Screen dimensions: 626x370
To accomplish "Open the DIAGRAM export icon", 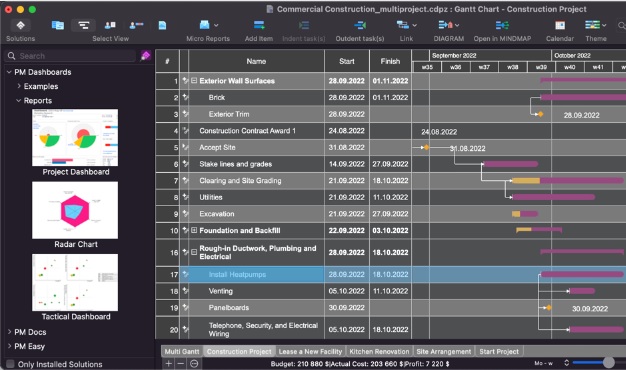I will tap(445, 25).
